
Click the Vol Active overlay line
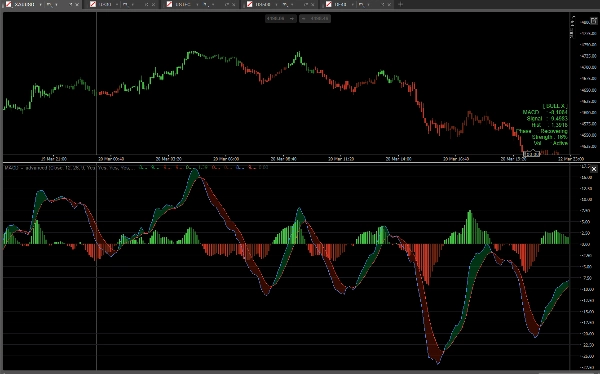[551, 143]
